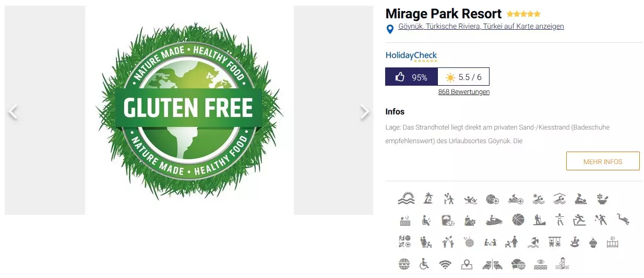Click the Gluten Free main image

189,110
